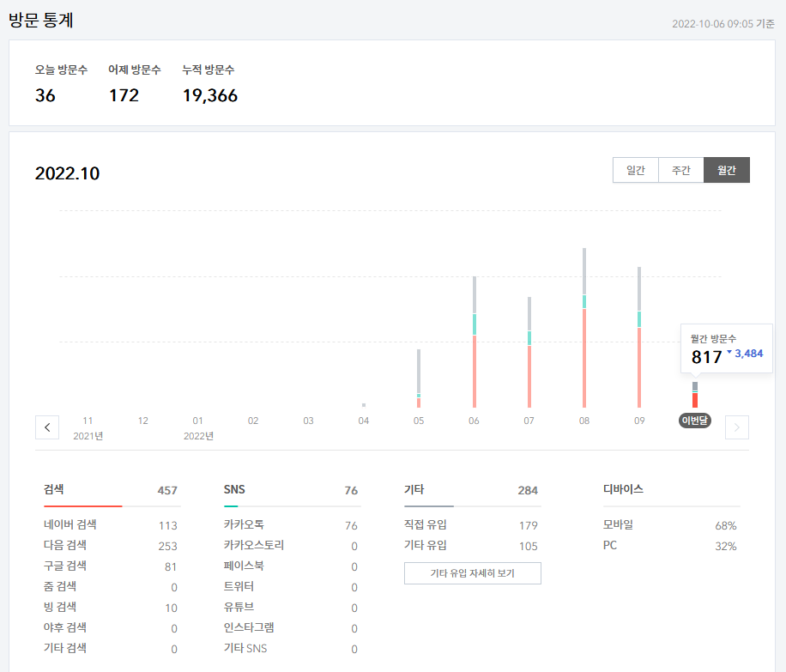Click the 2022.10 chart heading
Screen dimensions: 786x672
(x=67, y=173)
